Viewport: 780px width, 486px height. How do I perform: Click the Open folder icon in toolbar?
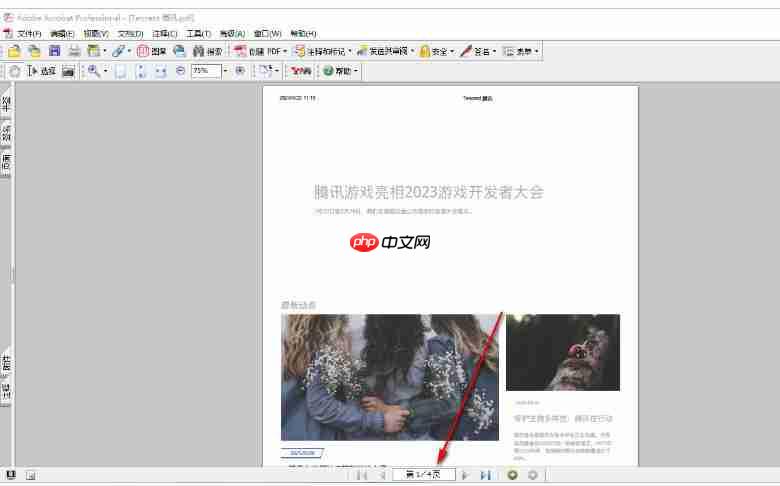click(14, 51)
